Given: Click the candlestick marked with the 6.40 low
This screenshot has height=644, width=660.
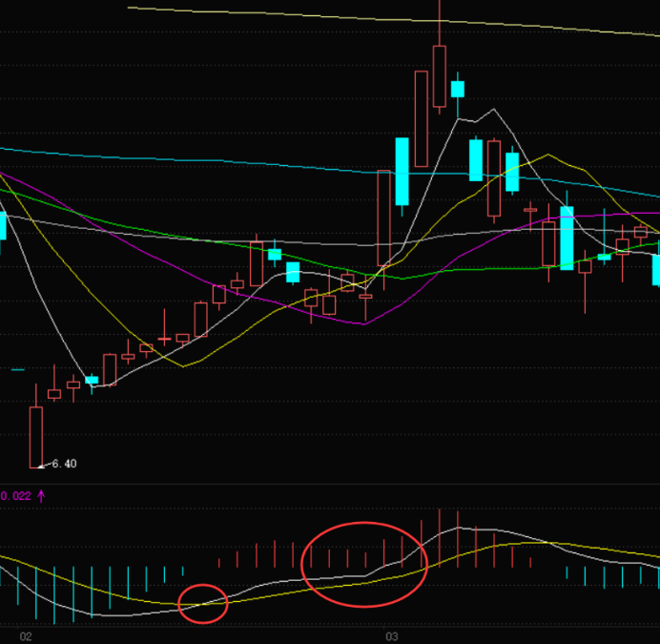Looking at the screenshot, I should (x=36, y=437).
